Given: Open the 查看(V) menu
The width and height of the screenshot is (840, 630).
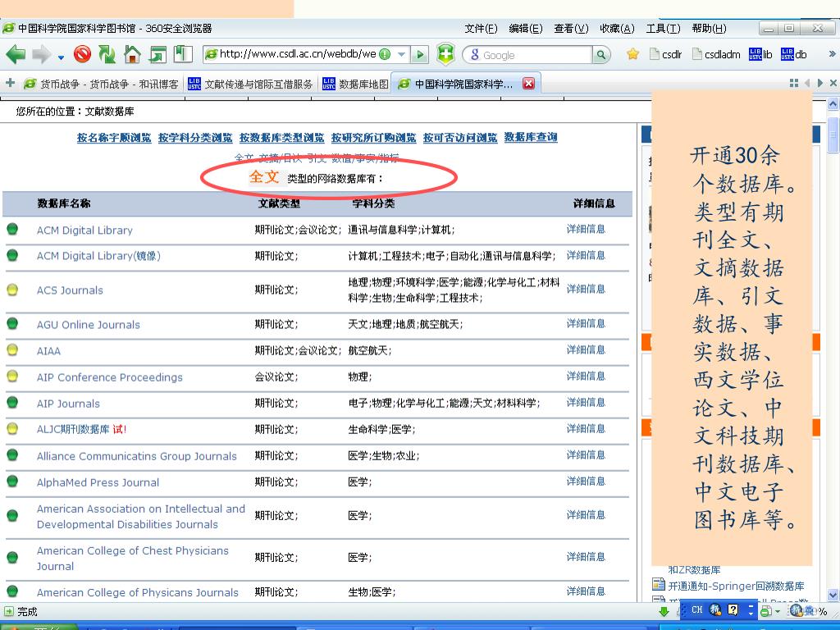Looking at the screenshot, I should [x=571, y=29].
